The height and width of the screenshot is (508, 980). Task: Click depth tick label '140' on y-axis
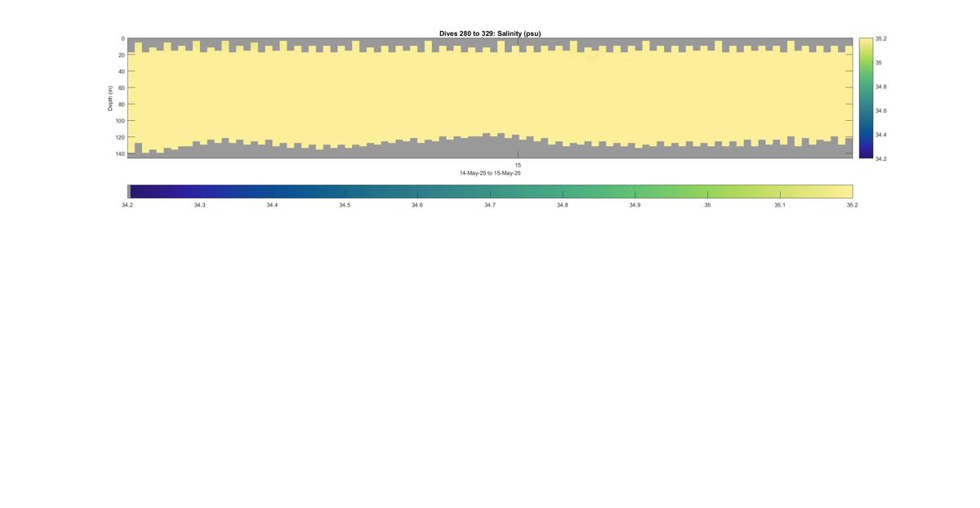[120, 154]
